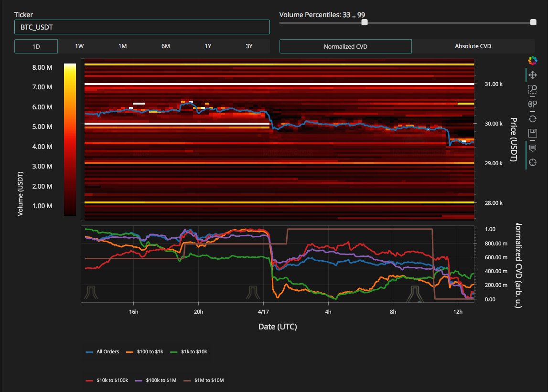Select the Normalized CVD option
Screen dimensions: 548x392
pyautogui.click(x=345, y=46)
